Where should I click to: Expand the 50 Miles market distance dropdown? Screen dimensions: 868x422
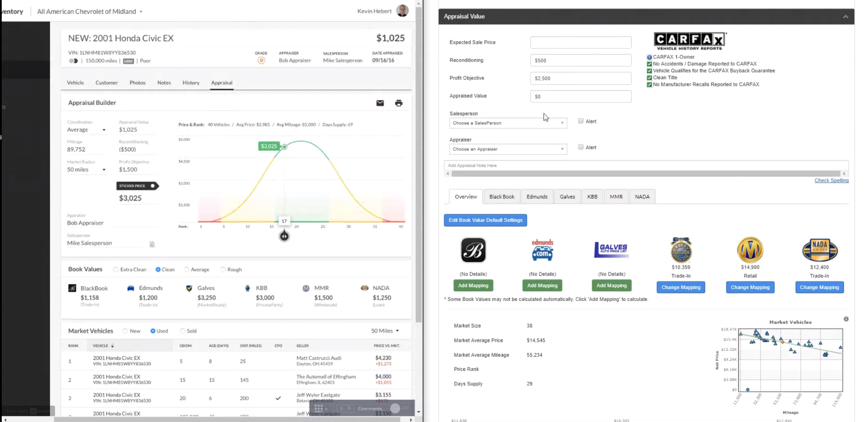[385, 331]
